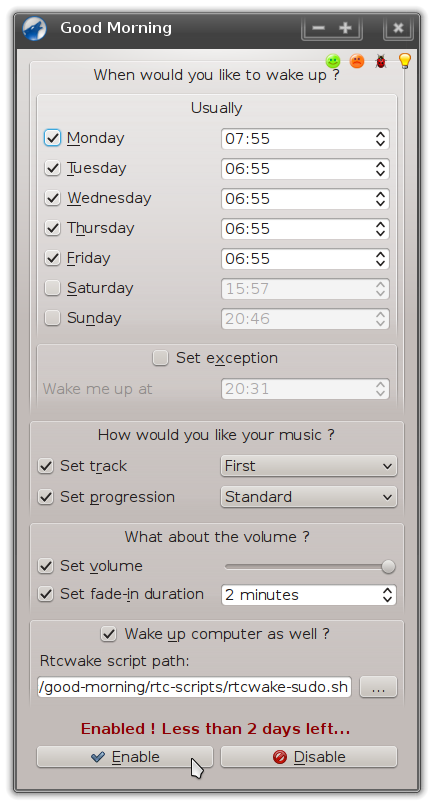Click spinner arrows of Tuesday time

pos(381,169)
